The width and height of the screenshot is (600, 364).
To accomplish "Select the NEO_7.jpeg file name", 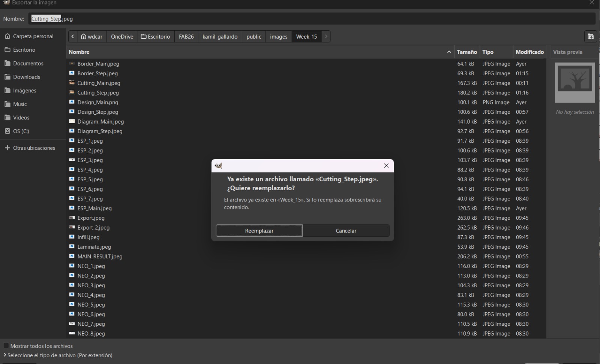I will point(91,324).
